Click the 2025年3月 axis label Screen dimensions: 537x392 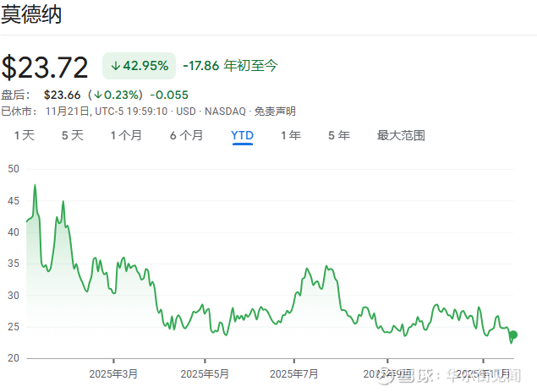(113, 374)
